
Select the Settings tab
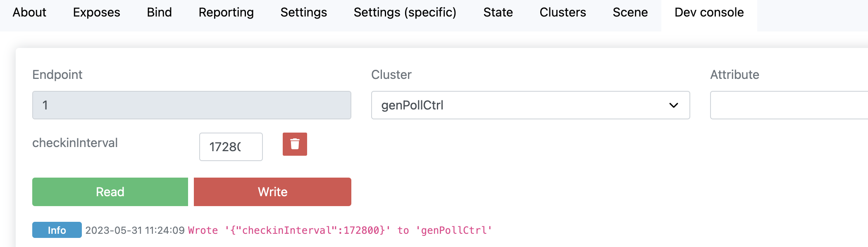tap(303, 12)
